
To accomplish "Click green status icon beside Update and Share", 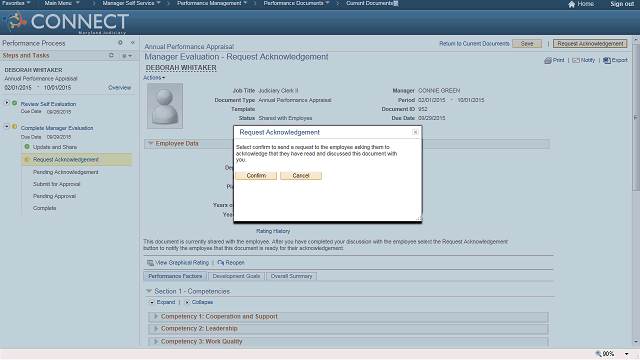I will pos(27,147).
